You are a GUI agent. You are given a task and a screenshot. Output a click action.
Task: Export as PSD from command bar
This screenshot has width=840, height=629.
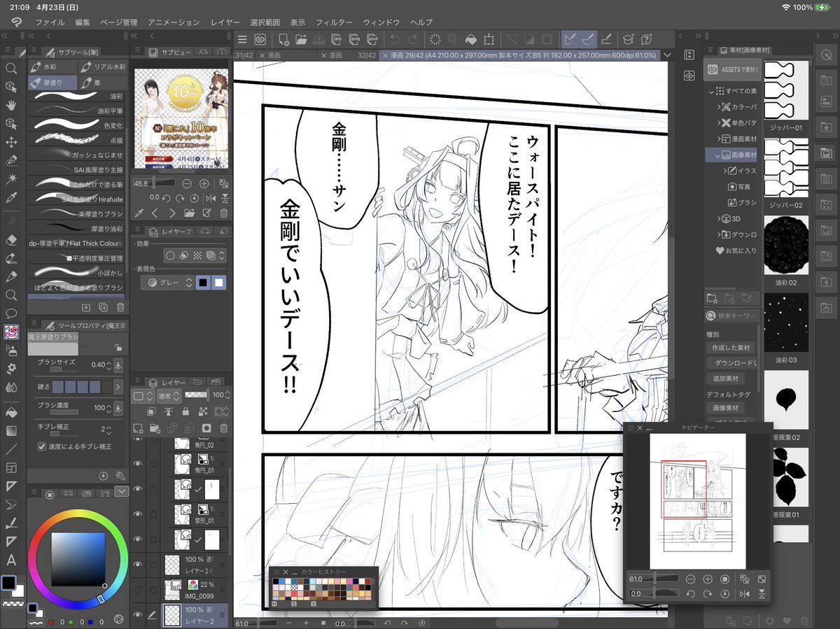pyautogui.click(x=372, y=39)
